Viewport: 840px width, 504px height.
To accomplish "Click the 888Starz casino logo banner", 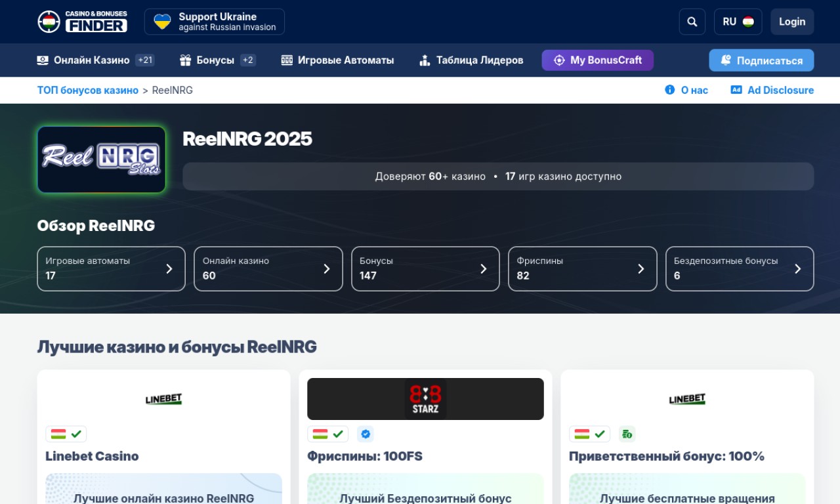I will click(x=425, y=399).
